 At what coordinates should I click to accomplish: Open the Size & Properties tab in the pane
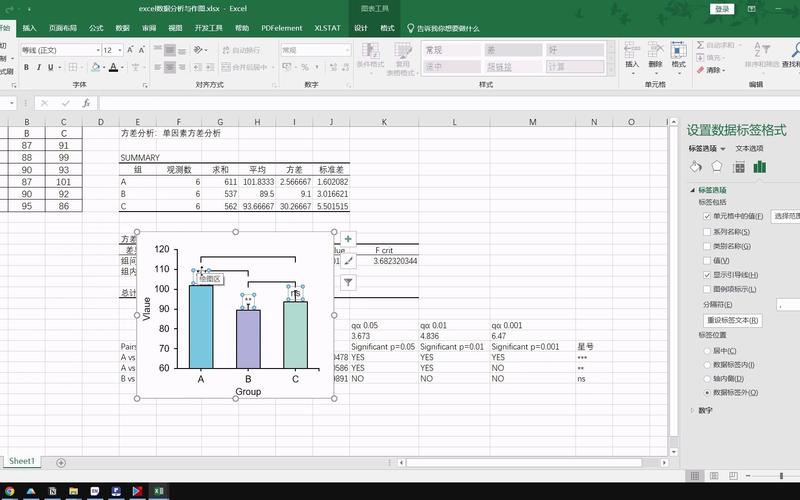[x=738, y=167]
